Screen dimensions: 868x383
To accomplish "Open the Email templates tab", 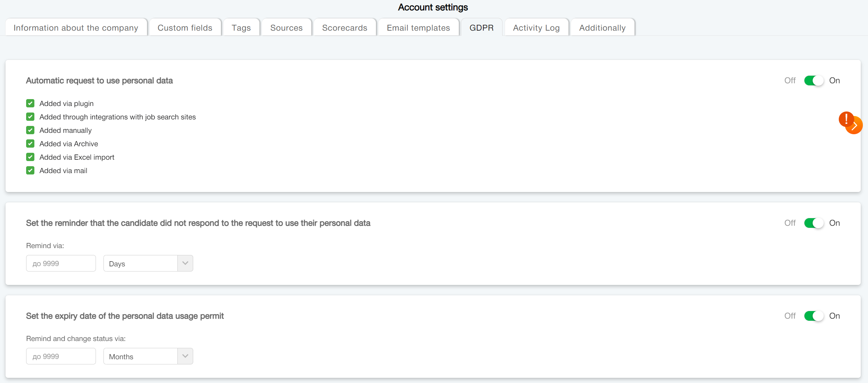I will point(418,28).
